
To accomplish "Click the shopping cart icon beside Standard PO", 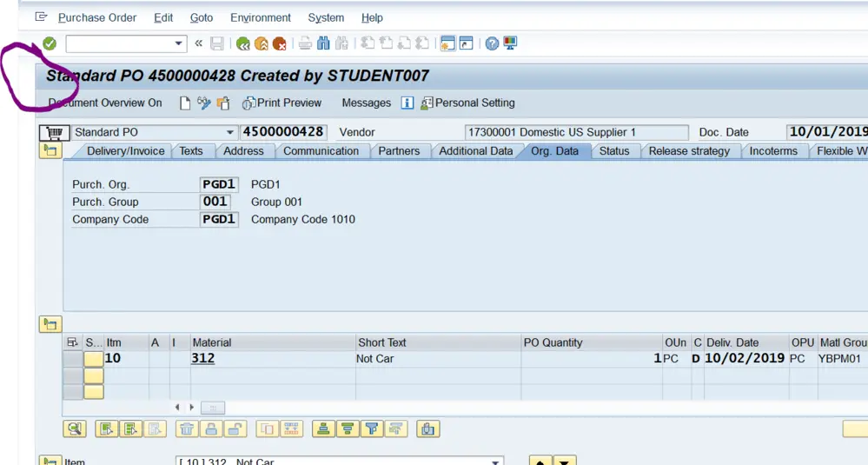I will coord(54,133).
